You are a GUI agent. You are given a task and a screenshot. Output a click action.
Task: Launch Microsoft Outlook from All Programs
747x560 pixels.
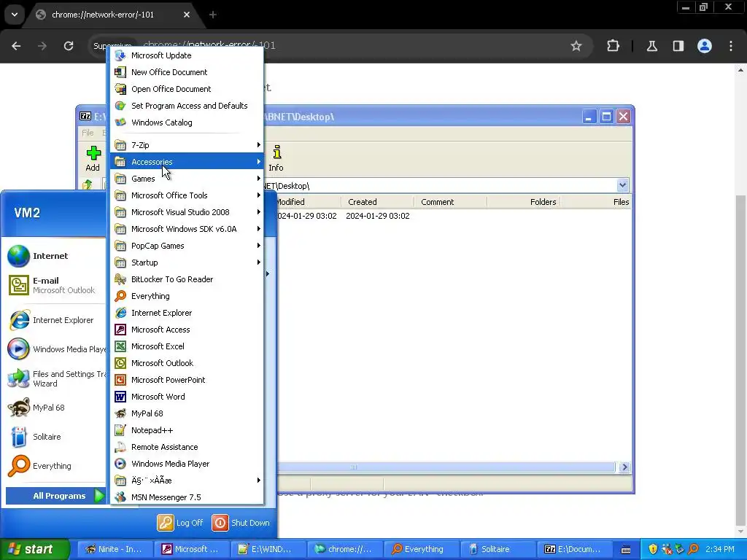[187, 363]
